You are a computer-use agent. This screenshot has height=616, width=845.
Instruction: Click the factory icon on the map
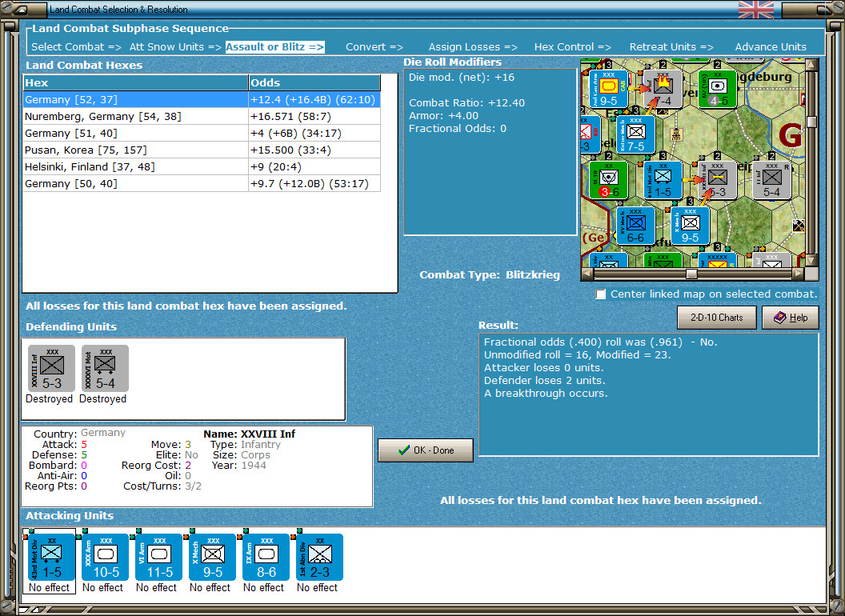(676, 134)
